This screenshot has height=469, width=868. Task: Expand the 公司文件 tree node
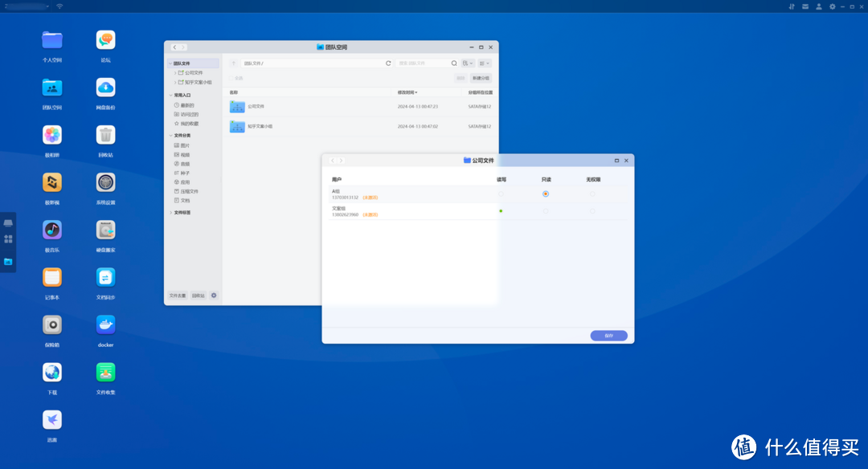click(x=175, y=73)
